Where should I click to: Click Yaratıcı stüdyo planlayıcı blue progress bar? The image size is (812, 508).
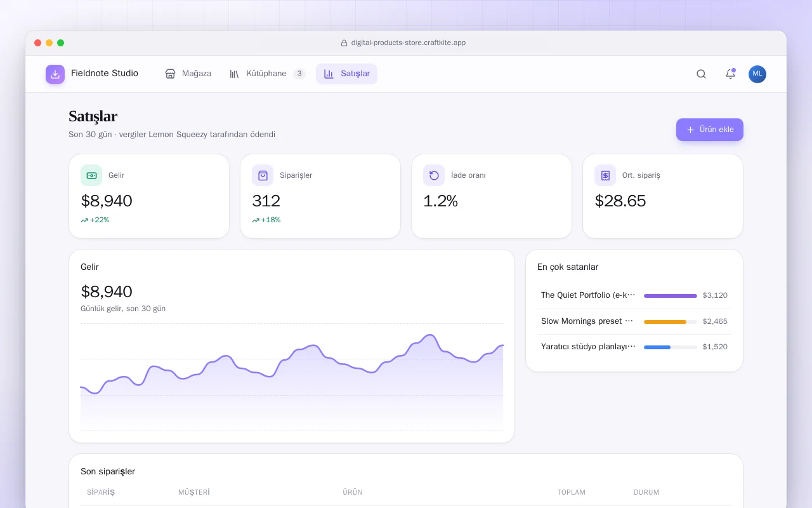coord(671,347)
